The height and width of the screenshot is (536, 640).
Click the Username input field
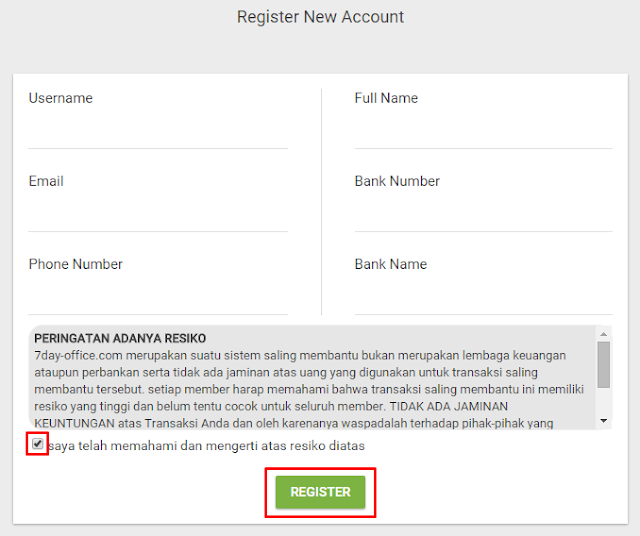pos(158,131)
